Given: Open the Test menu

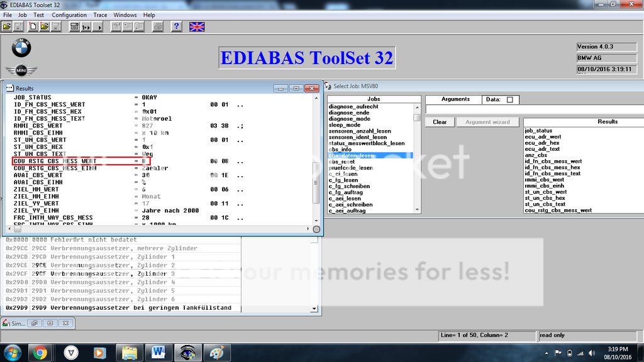Looking at the screenshot, I should (38, 15).
